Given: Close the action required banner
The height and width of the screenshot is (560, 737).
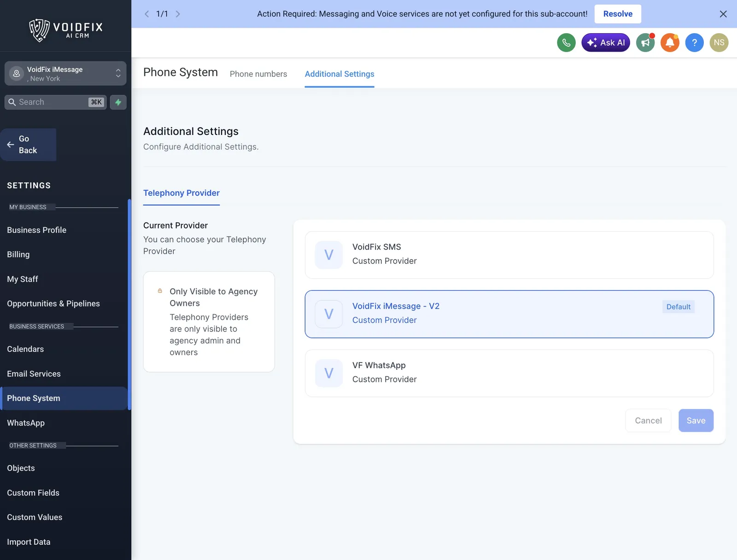Looking at the screenshot, I should pos(723,14).
